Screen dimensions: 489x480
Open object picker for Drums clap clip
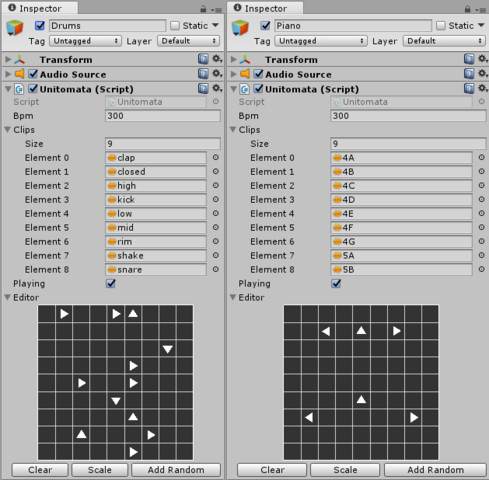216,157
